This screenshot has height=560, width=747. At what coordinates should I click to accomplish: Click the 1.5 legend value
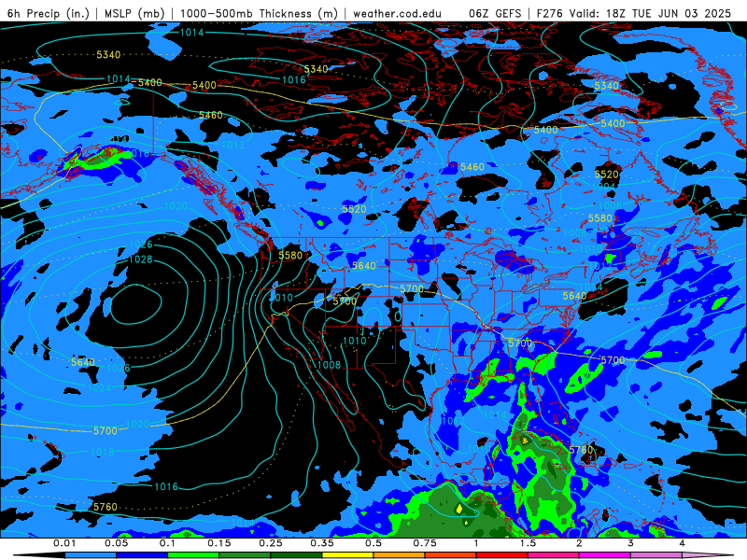point(528,543)
